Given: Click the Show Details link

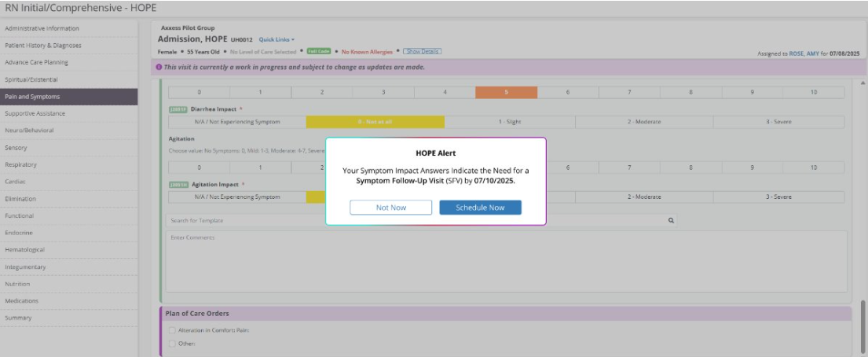Looking at the screenshot, I should coord(422,52).
